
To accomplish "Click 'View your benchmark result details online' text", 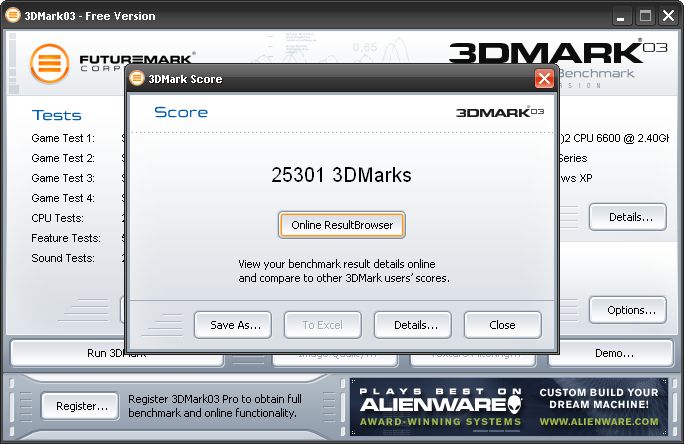I will 337,264.
